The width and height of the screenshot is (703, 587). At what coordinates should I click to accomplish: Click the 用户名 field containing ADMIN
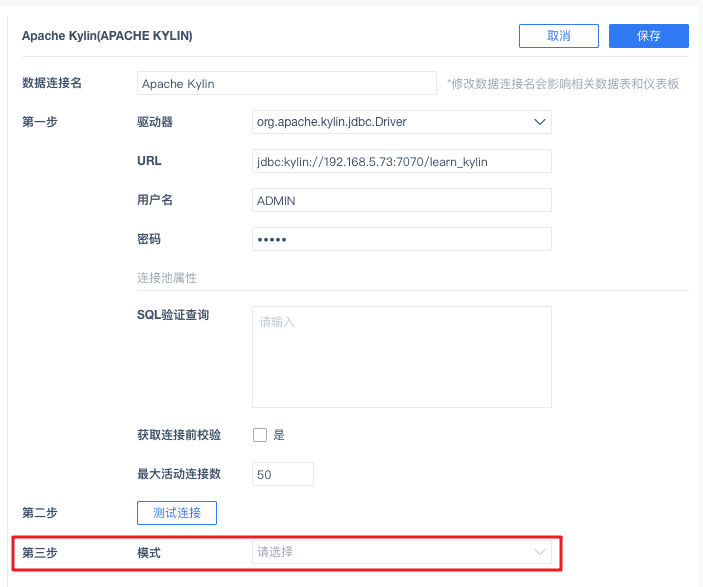pyautogui.click(x=402, y=200)
